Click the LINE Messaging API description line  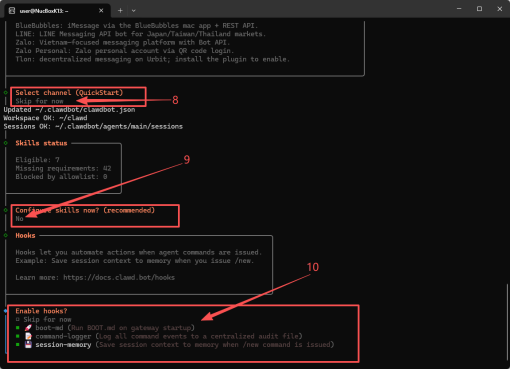coord(141,34)
